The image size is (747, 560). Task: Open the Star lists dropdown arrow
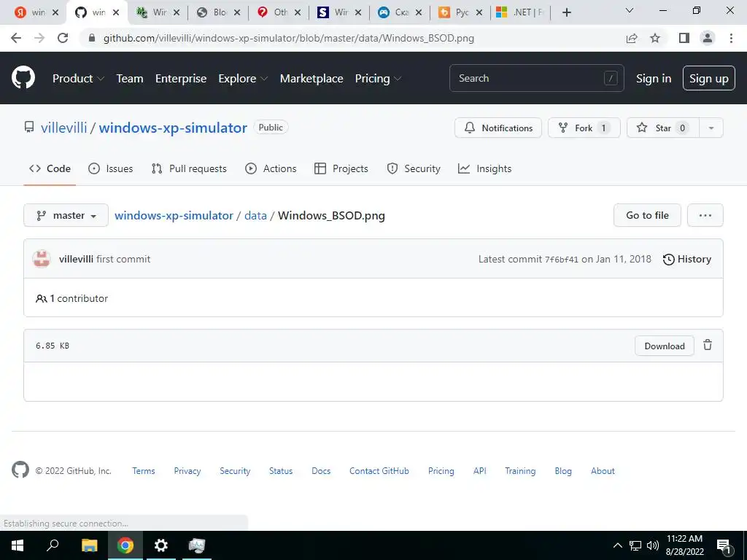pyautogui.click(x=711, y=128)
